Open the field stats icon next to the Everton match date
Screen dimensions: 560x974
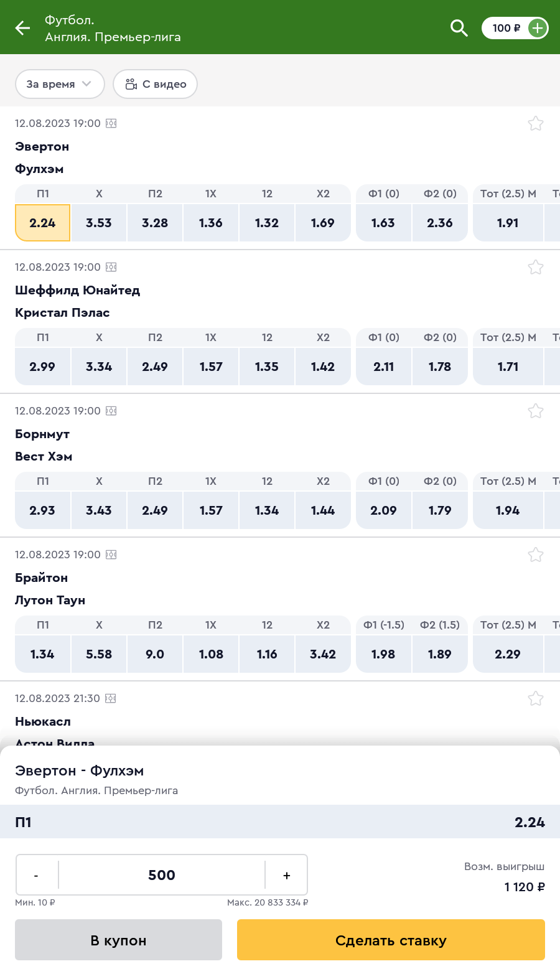click(111, 123)
